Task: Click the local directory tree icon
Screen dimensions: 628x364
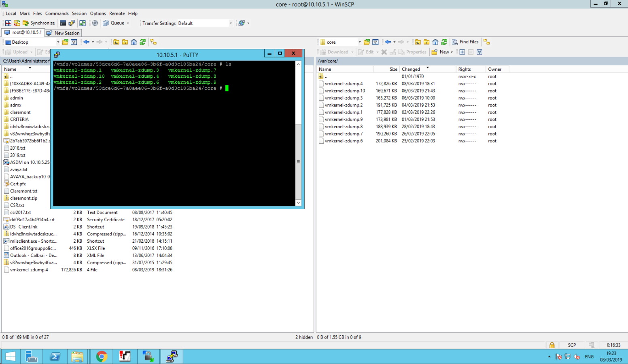Action: [153, 42]
